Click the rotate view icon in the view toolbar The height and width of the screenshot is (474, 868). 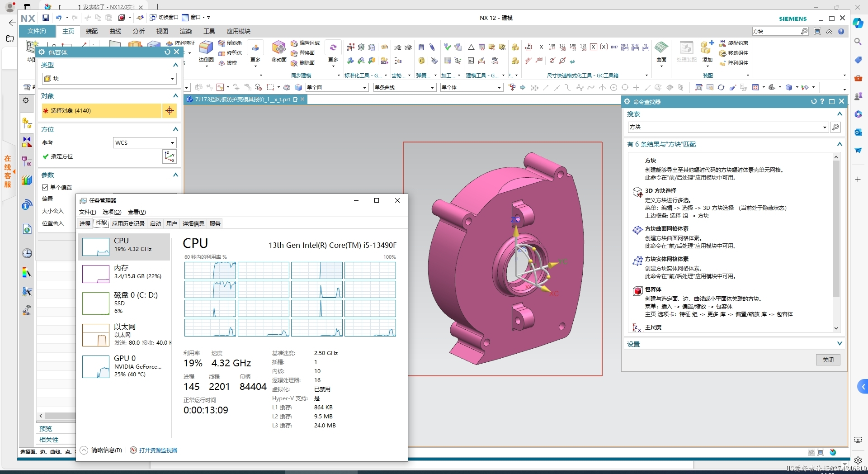(x=721, y=87)
